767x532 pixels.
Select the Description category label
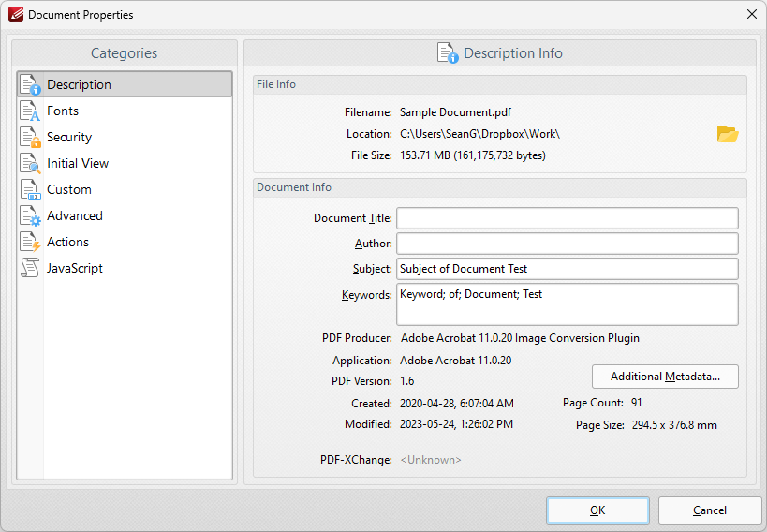pyautogui.click(x=79, y=84)
